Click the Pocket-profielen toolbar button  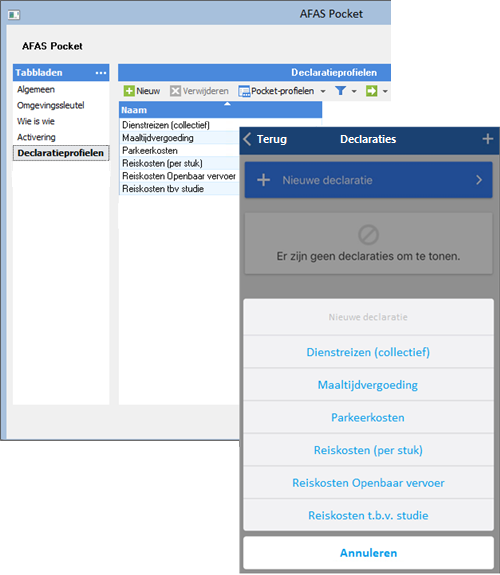(276, 91)
